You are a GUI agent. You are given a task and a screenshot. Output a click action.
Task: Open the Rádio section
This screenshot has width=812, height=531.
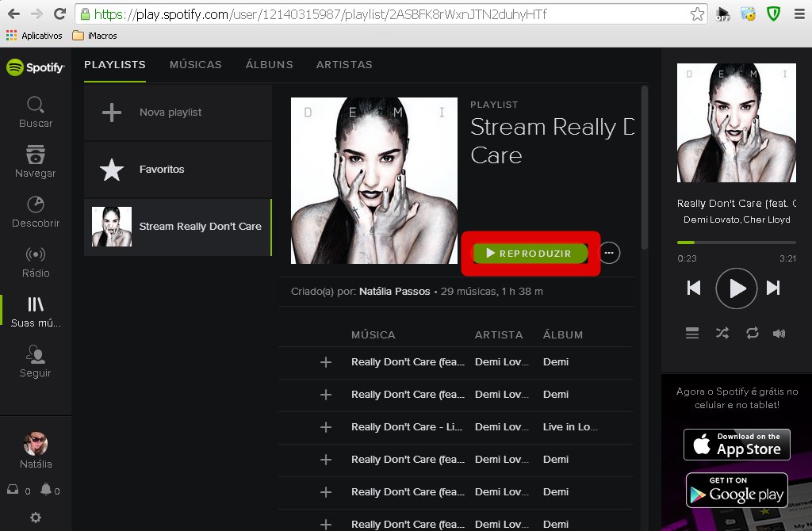(35, 262)
